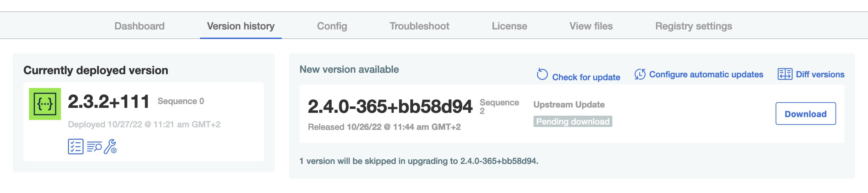Go to the Troubleshoot tab
Screen dimensions: 868x193
pos(419,26)
